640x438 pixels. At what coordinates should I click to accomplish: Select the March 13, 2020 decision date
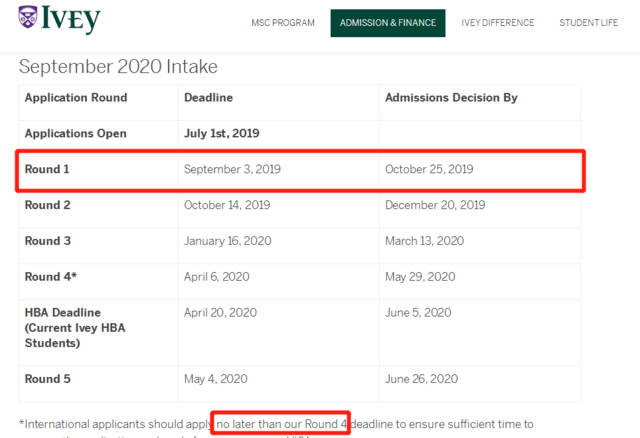click(424, 241)
